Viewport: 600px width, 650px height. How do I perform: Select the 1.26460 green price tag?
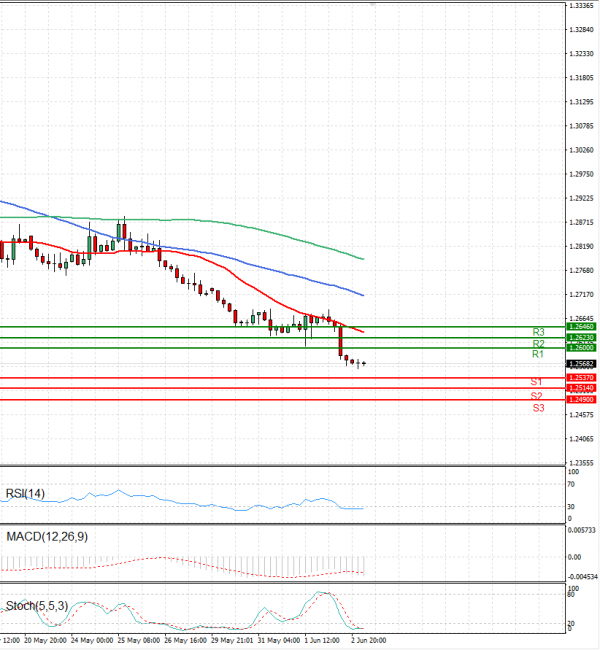point(581,327)
